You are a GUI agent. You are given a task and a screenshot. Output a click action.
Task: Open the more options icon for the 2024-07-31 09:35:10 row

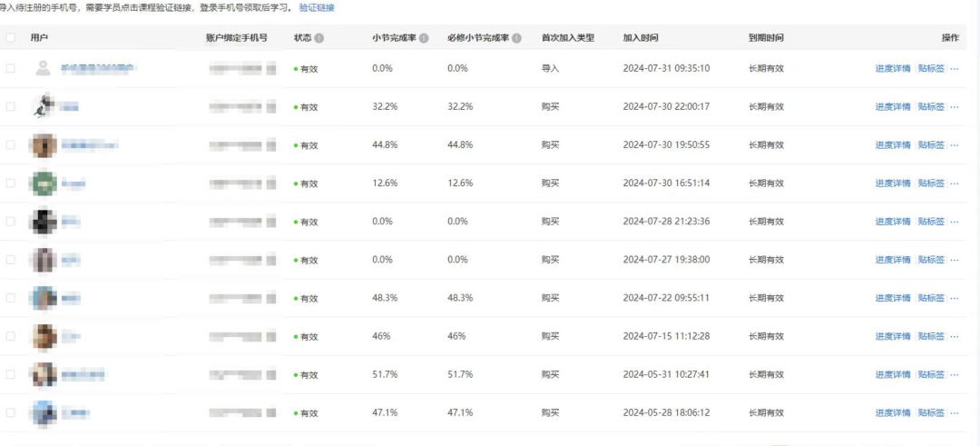pos(954,69)
